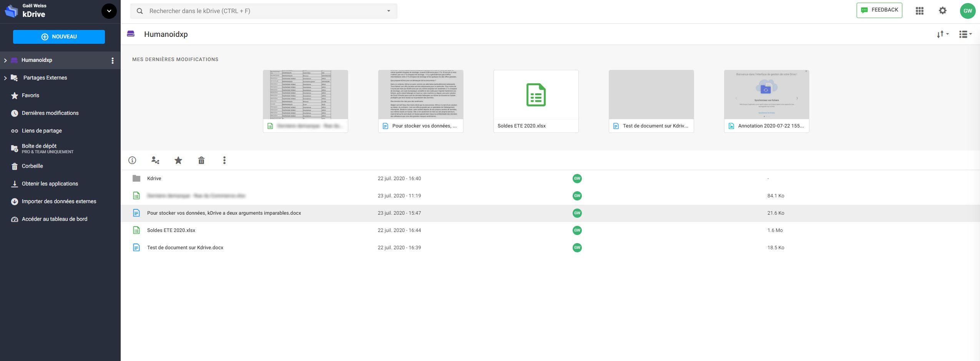Viewport: 980px width, 361px height.
Task: Click the spreadsheet icon of Soldes ETE 2020.xlsx row
Action: 136,230
